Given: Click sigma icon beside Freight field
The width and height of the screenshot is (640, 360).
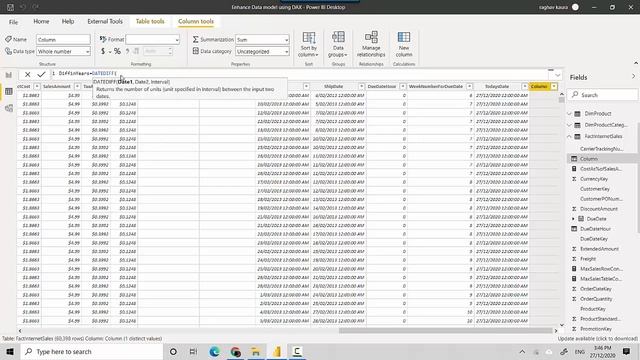Looking at the screenshot, I should [574, 259].
